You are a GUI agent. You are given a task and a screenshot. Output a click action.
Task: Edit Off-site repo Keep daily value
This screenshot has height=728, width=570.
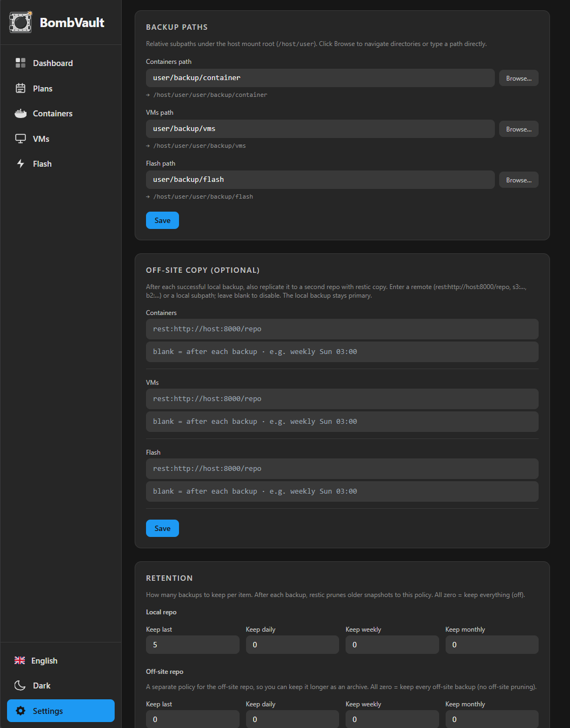(293, 719)
